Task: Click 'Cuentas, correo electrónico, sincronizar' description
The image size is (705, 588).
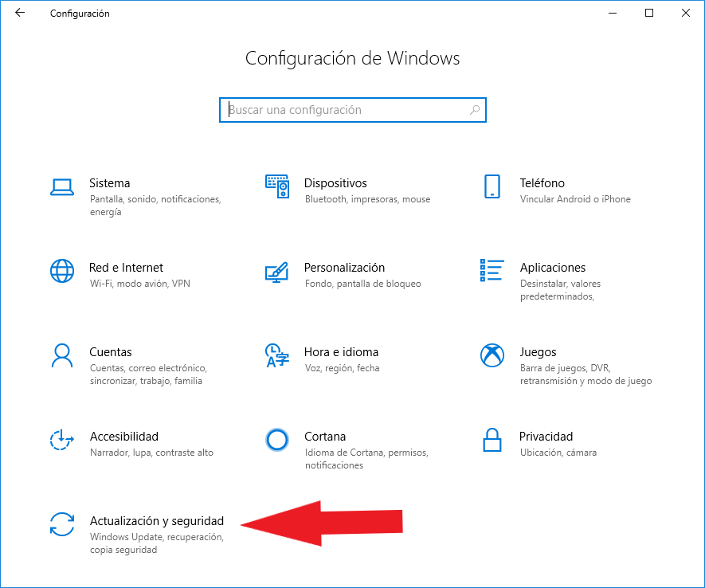Action: [148, 374]
